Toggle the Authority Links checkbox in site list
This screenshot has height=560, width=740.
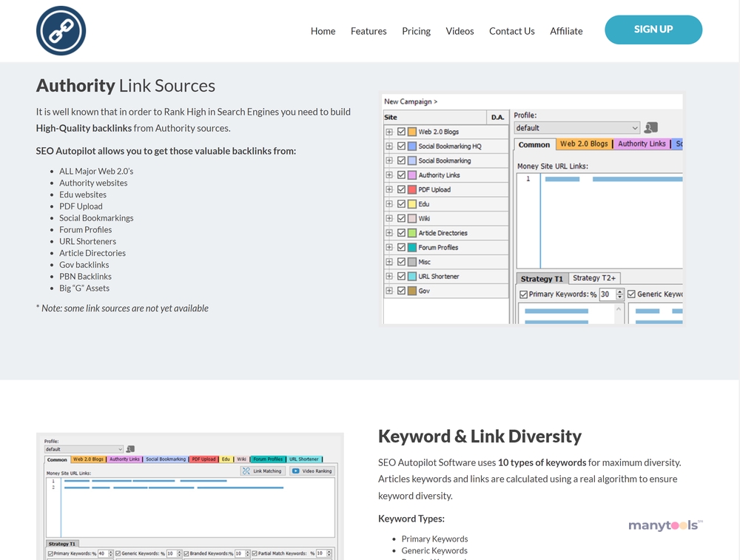401,175
